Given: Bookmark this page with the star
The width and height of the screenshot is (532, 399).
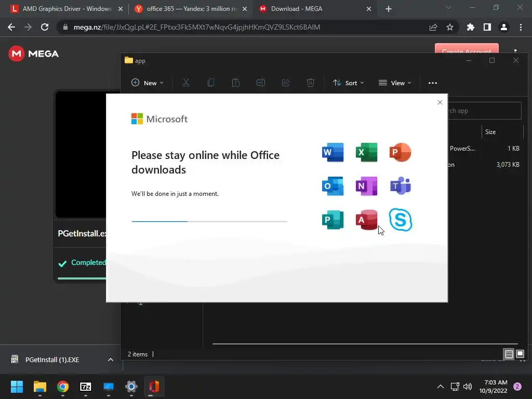Looking at the screenshot, I should 449,27.
